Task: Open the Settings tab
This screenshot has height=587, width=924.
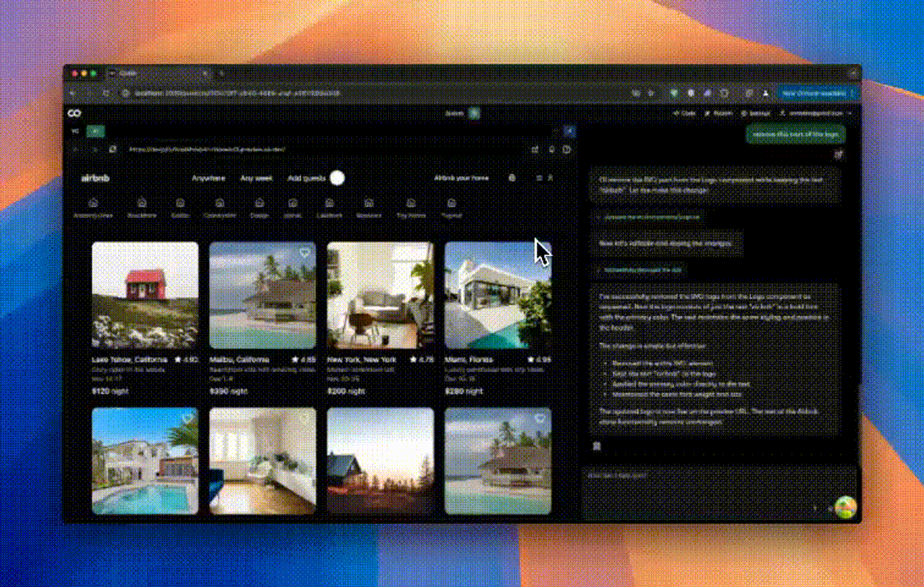Action: point(758,113)
